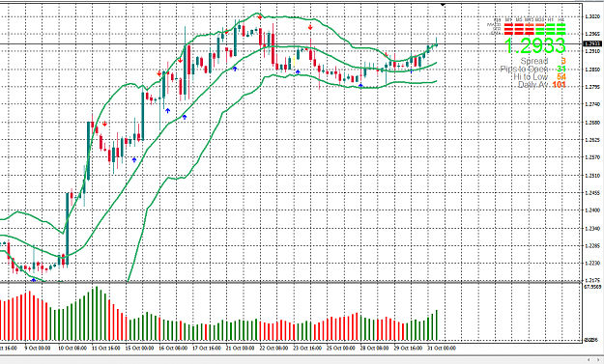Click the horizontal scrollbar right arrow
This screenshot has height=364, width=604.
(x=599, y=360)
